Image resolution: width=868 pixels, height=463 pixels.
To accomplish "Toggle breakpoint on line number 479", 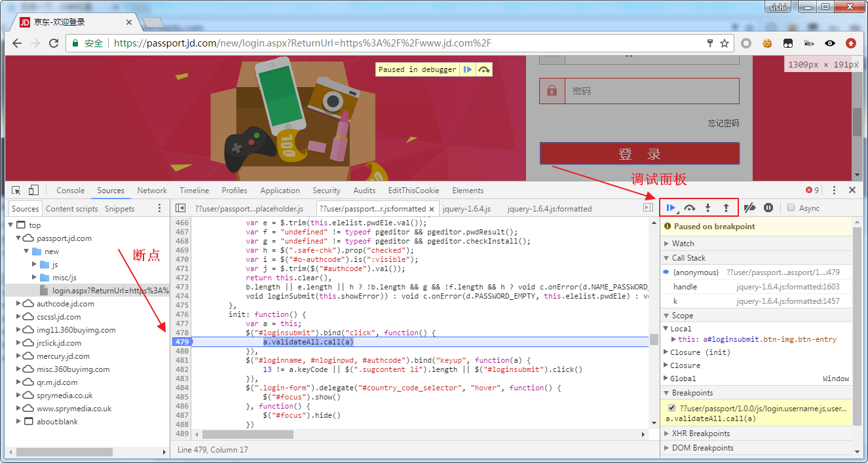I will click(181, 342).
